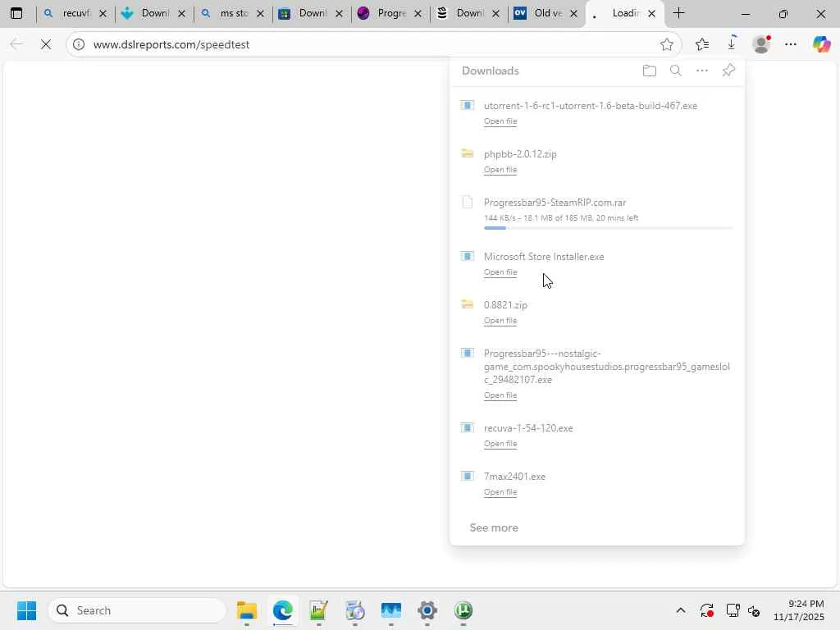Click the Edge tab actions icon
Screen dimensions: 840x630
[x=16, y=13]
